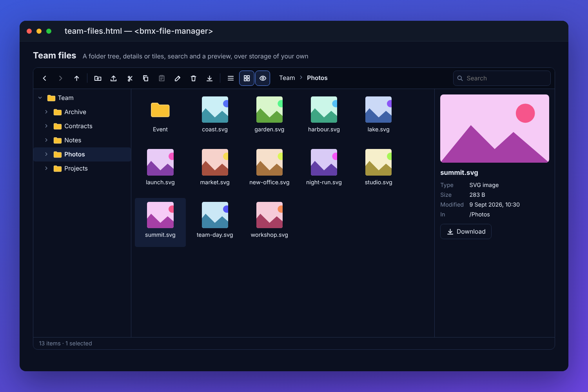Screen dimensions: 588x392
Task: Go up to parent folder
Action: 77,78
